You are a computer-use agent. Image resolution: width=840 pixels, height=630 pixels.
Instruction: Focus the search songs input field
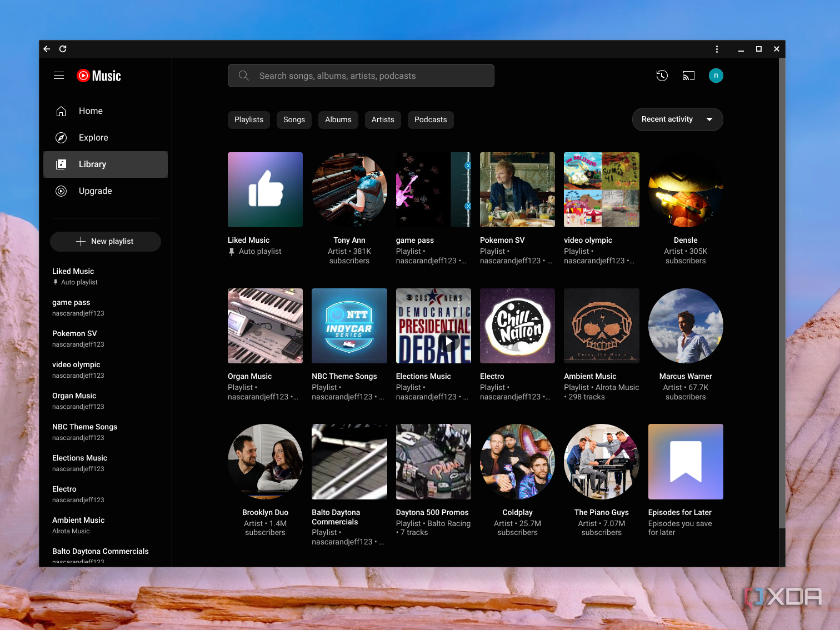coord(361,76)
